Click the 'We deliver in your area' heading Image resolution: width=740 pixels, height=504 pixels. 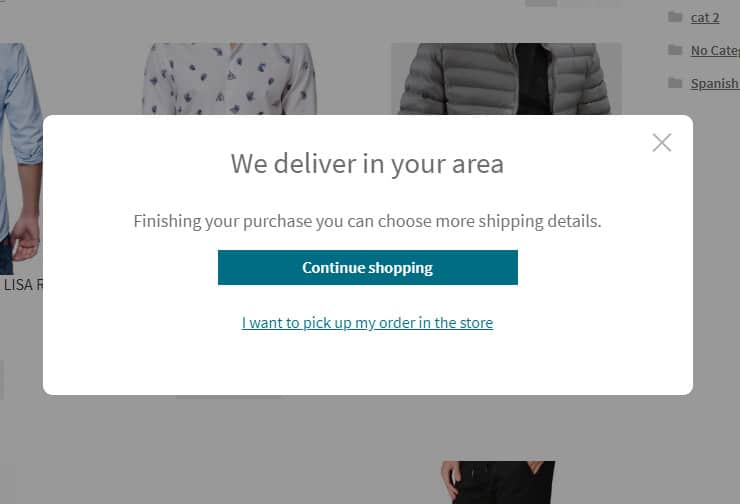[367, 164]
